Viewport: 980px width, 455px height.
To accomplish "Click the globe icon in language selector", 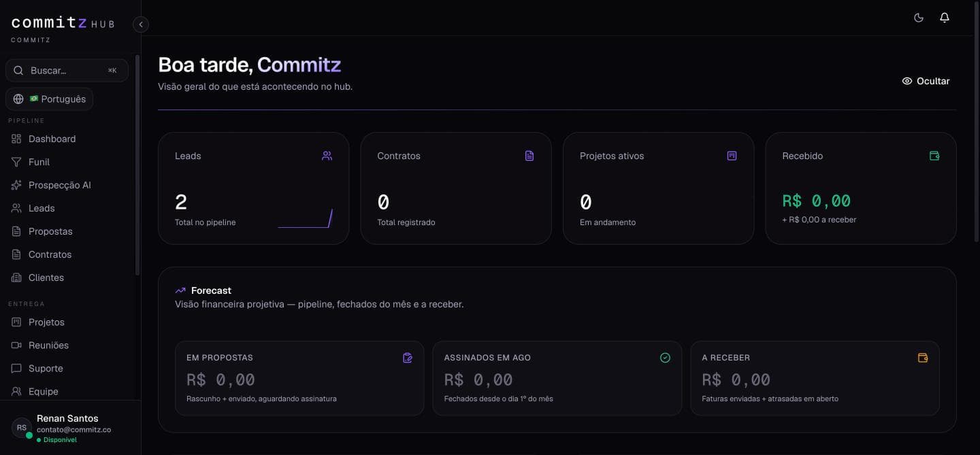I will [x=18, y=99].
